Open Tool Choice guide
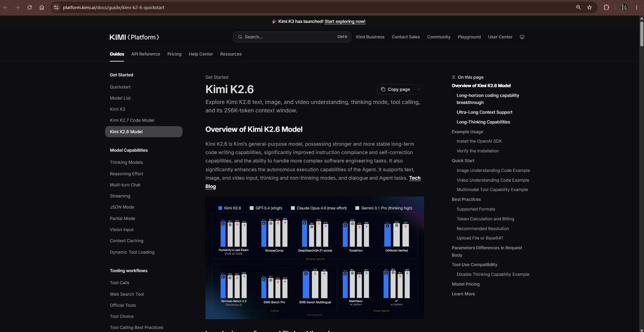Screen dimensions: 644x332 pos(122,317)
